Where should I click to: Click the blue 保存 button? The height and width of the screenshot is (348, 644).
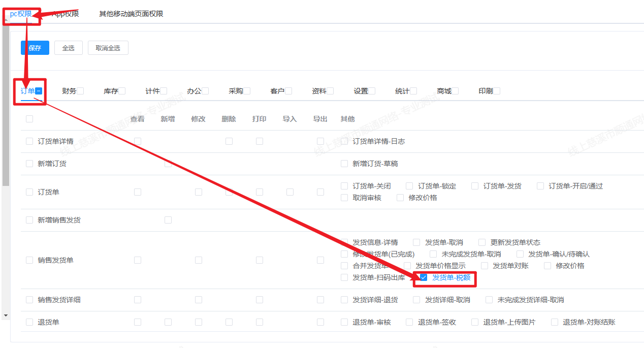(x=35, y=48)
